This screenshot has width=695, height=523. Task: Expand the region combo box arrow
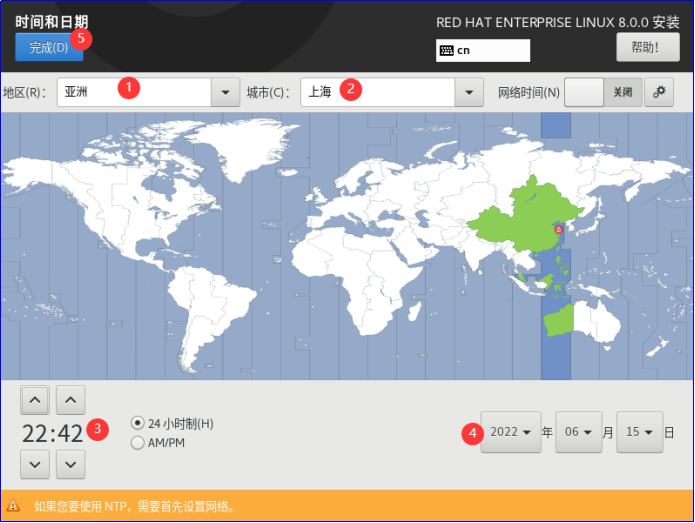click(226, 92)
